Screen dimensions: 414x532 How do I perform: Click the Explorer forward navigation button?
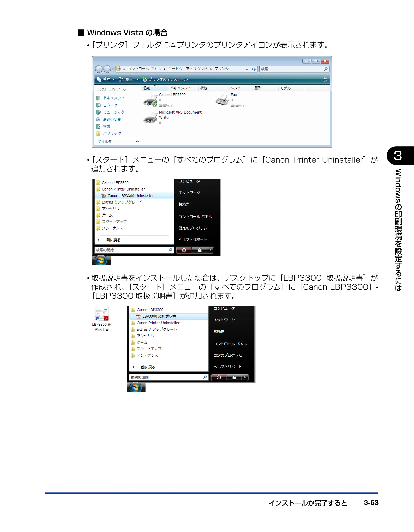click(107, 69)
